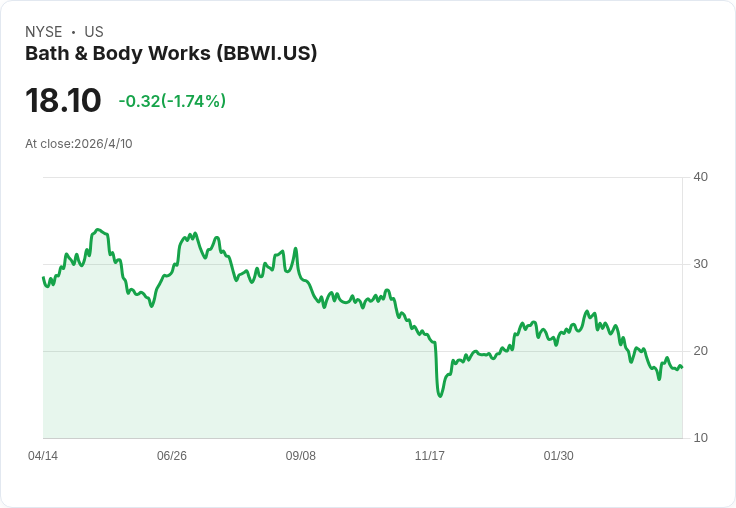The width and height of the screenshot is (736, 508).
Task: Click the US market label
Action: [94, 32]
